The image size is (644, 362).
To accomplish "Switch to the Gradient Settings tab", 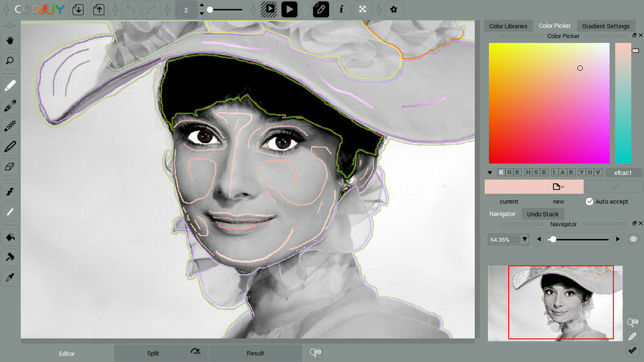I will (x=606, y=26).
